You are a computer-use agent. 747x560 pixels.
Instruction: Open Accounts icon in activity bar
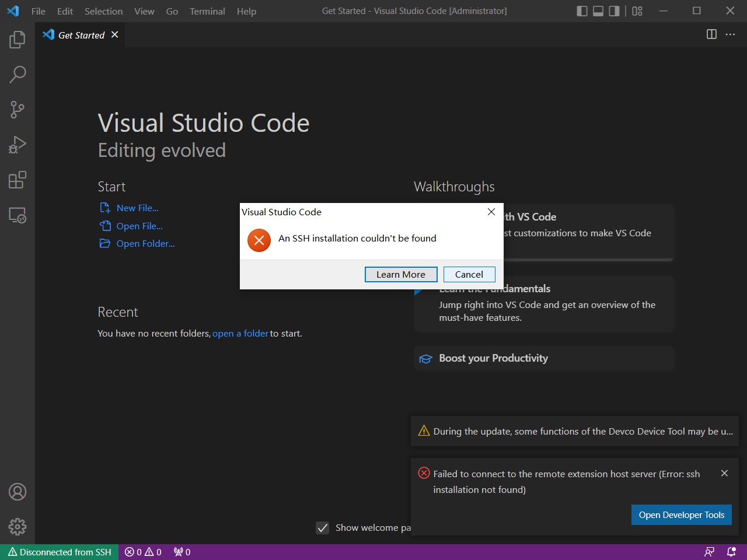pyautogui.click(x=18, y=492)
